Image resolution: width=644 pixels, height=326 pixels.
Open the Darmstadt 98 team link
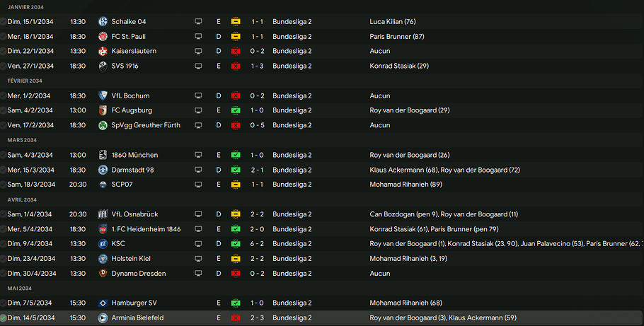132,170
